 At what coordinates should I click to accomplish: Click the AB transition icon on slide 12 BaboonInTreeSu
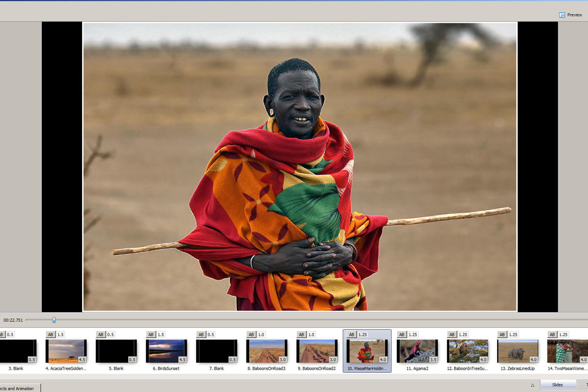pos(452,335)
